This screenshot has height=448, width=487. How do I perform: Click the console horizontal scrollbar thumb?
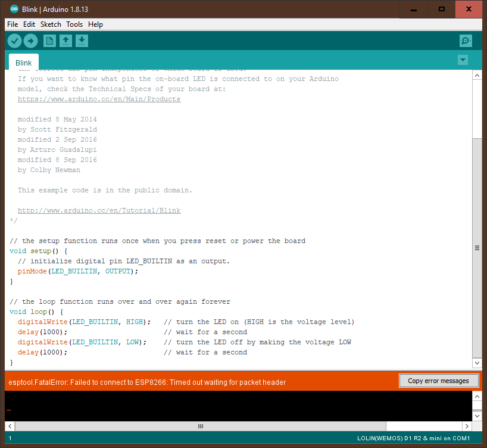coord(200,427)
